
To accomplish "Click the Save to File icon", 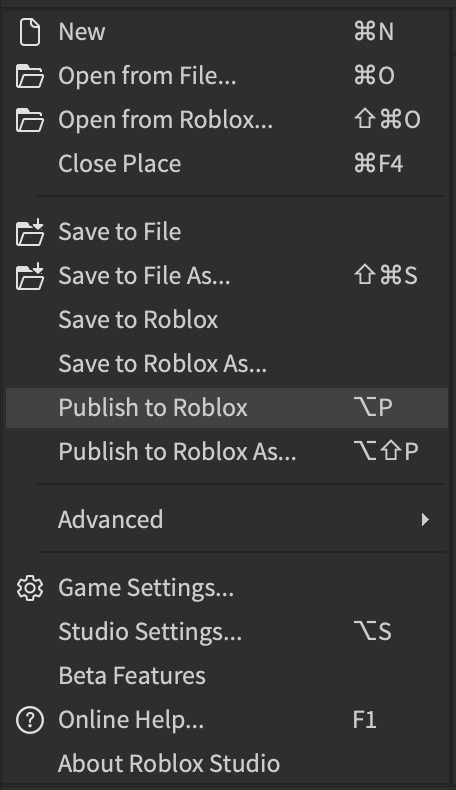I will tap(30, 232).
